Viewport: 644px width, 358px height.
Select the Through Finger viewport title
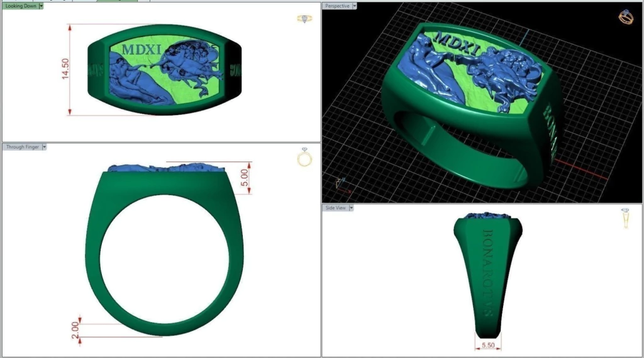click(23, 147)
